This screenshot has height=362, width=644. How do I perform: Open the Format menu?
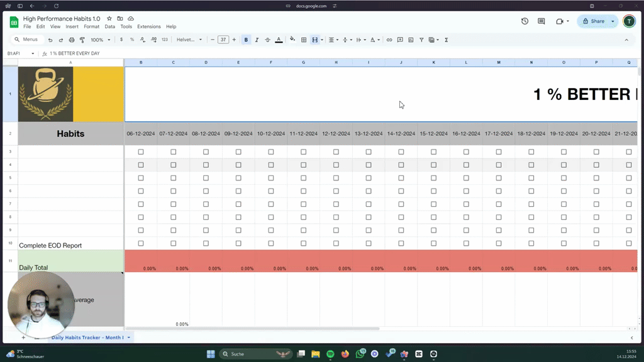[x=92, y=26]
